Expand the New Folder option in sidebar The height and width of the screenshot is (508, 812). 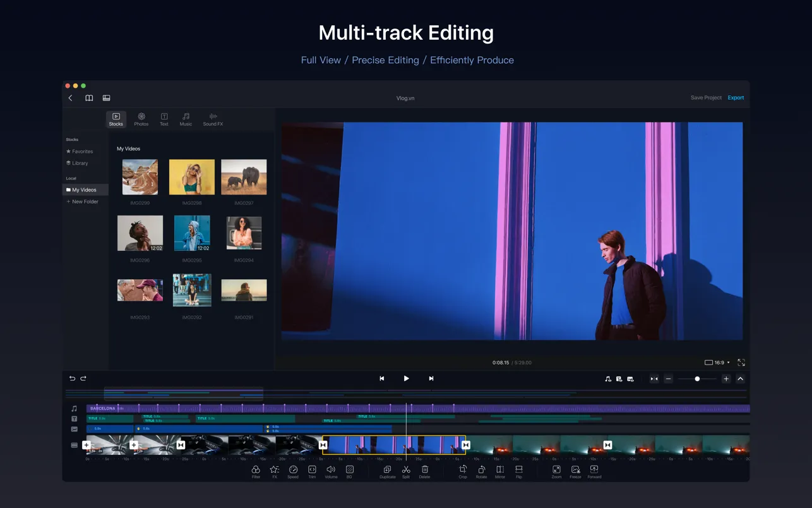click(83, 201)
